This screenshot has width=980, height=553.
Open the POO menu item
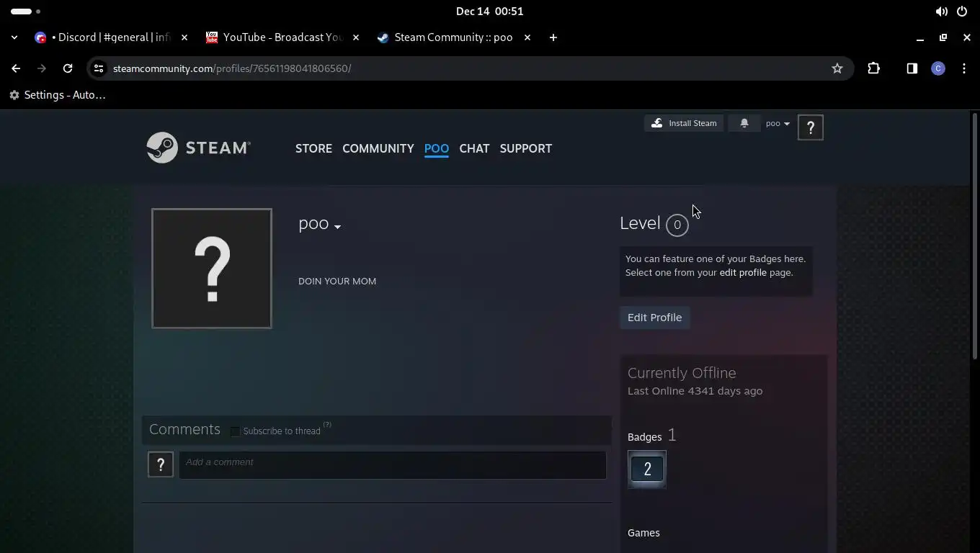tap(436, 148)
